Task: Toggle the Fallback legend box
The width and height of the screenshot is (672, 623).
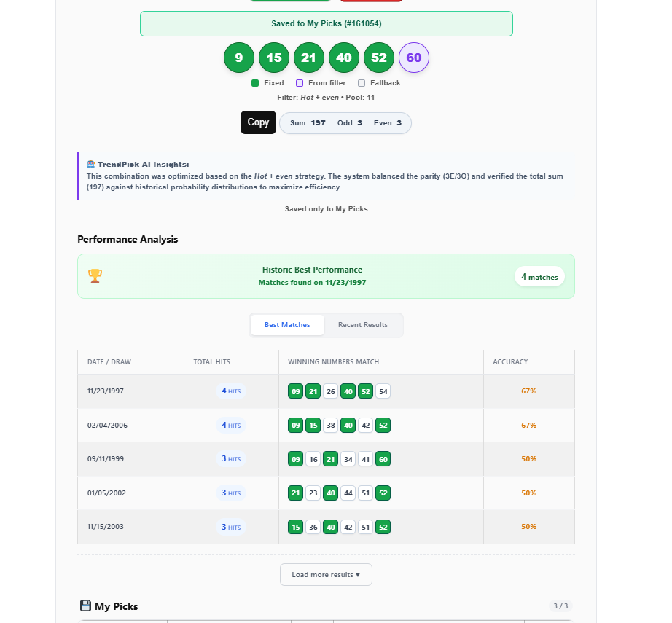Action: tap(362, 83)
